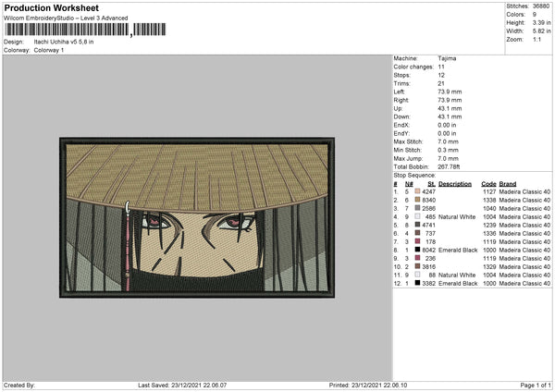This screenshot has width=555, height=392.
Task: Select the color swatch for stitch count 4741
Action: pos(418,225)
